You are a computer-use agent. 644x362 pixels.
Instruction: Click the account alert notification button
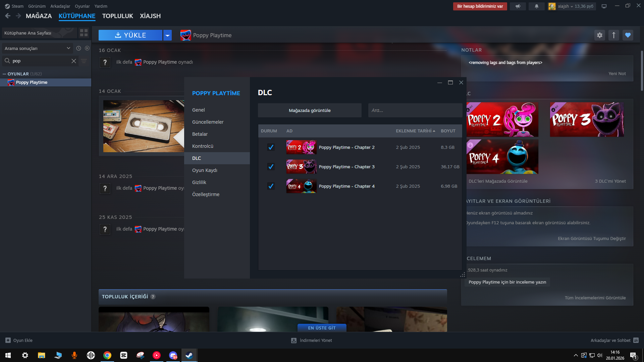pyautogui.click(x=480, y=6)
